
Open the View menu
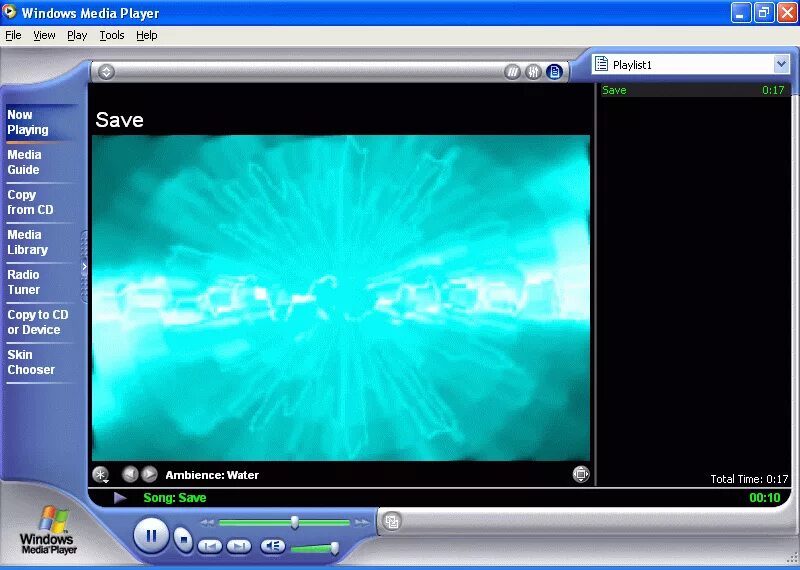[44, 35]
